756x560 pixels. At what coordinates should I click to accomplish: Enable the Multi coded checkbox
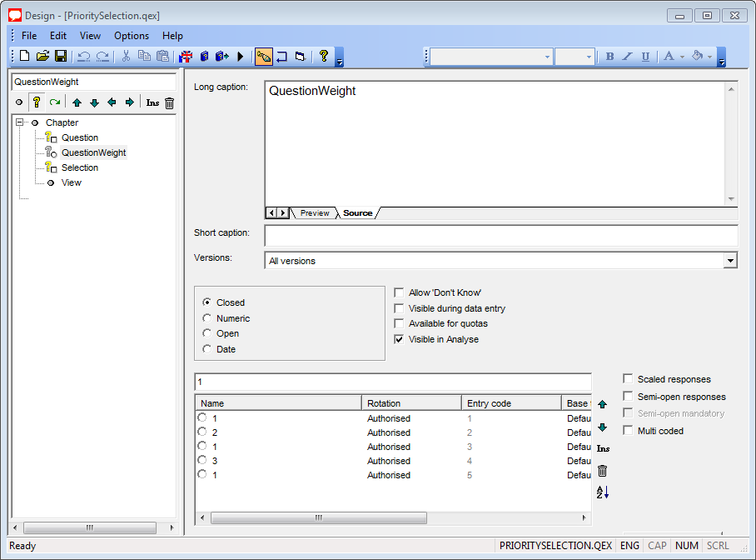[629, 431]
